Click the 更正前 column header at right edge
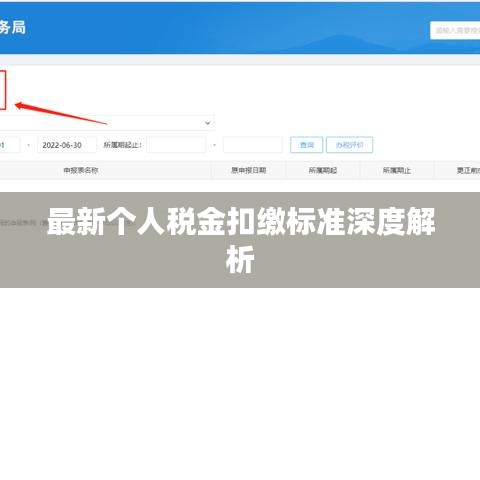This screenshot has width=480, height=480. tap(468, 170)
